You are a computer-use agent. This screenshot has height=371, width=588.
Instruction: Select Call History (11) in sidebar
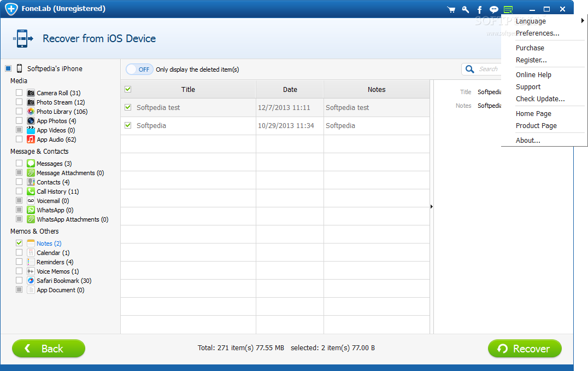[x=58, y=192]
